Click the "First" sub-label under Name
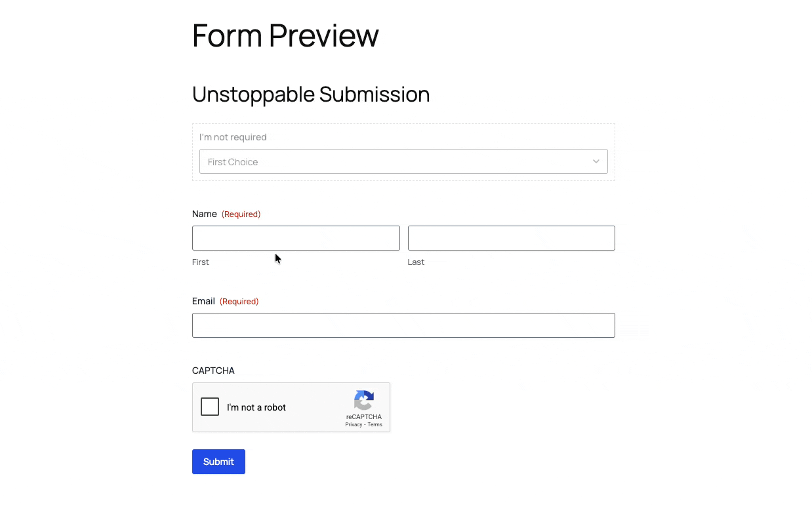 point(200,262)
